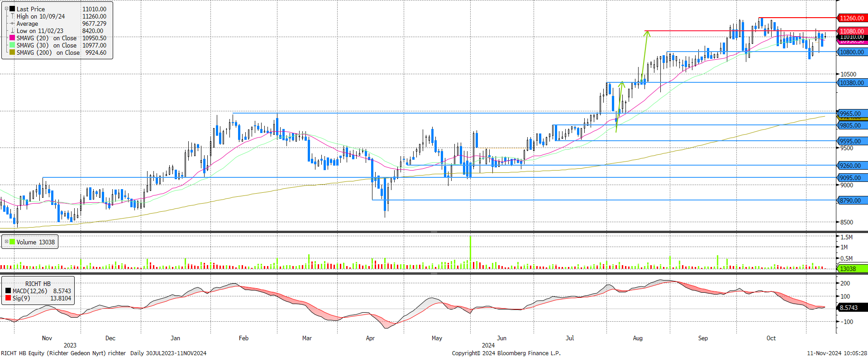Select the 'SMAVG (20) on Close' legend row
The height and width of the screenshot is (357, 868).
[58, 38]
